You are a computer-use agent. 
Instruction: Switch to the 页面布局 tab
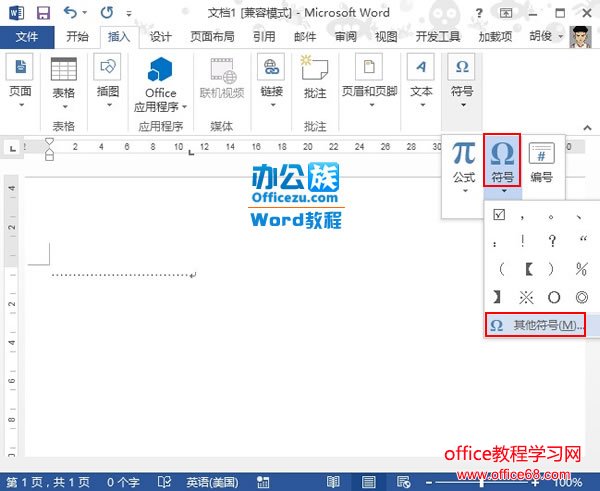pos(212,37)
